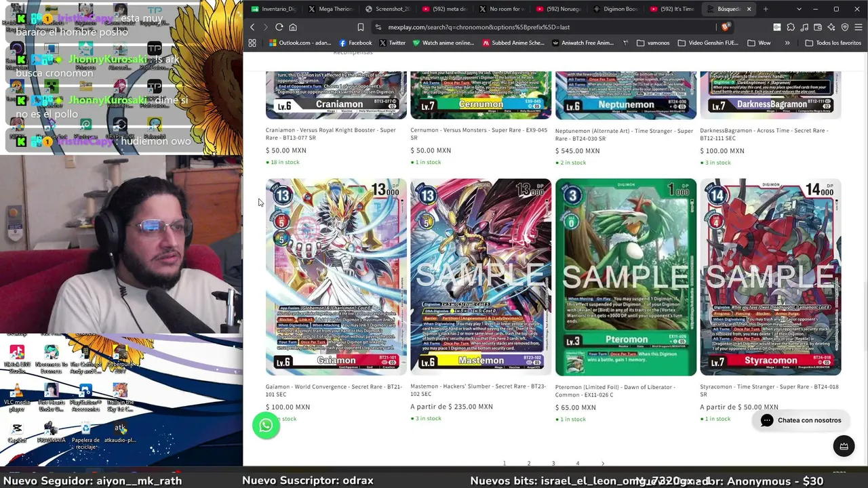Switch to the (592) It's Time tab
The width and height of the screenshot is (868, 488).
tap(671, 9)
